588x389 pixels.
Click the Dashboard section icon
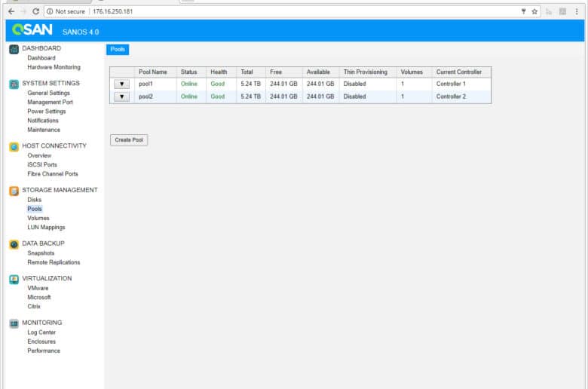[14, 50]
